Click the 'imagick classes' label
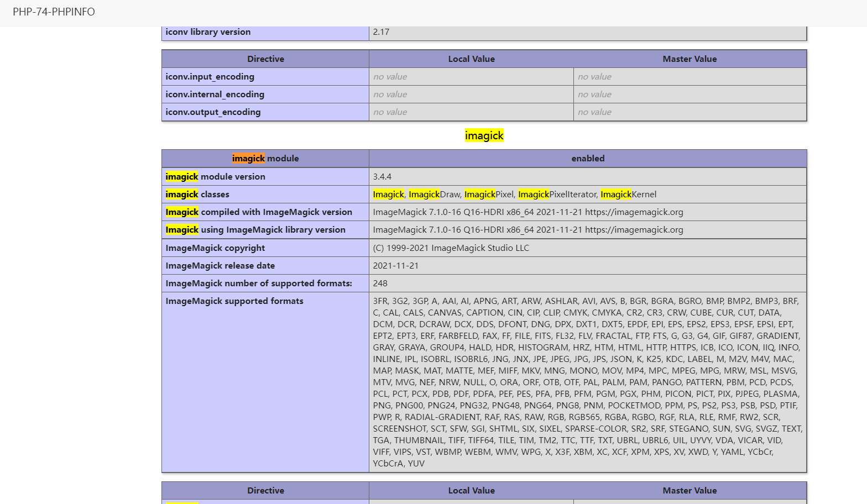 pyautogui.click(x=197, y=195)
